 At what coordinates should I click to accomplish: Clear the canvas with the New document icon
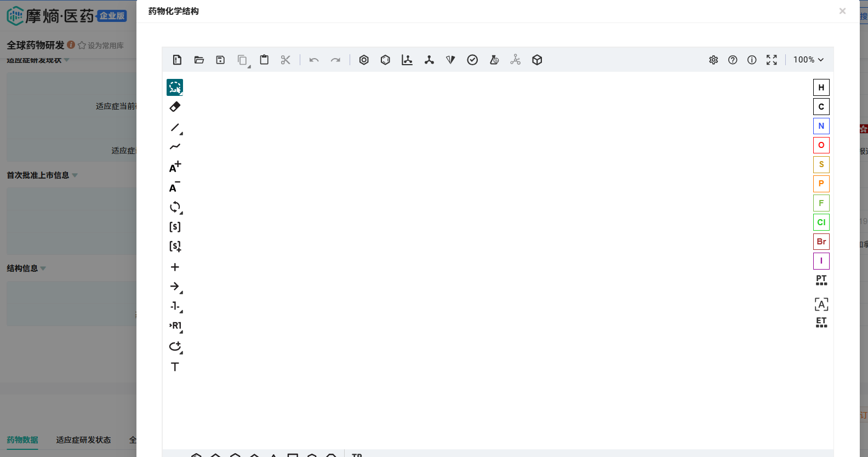pos(177,60)
